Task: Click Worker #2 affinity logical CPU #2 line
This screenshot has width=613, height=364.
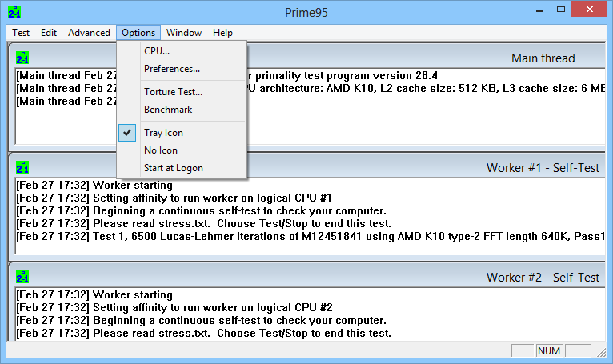Action: coord(174,308)
